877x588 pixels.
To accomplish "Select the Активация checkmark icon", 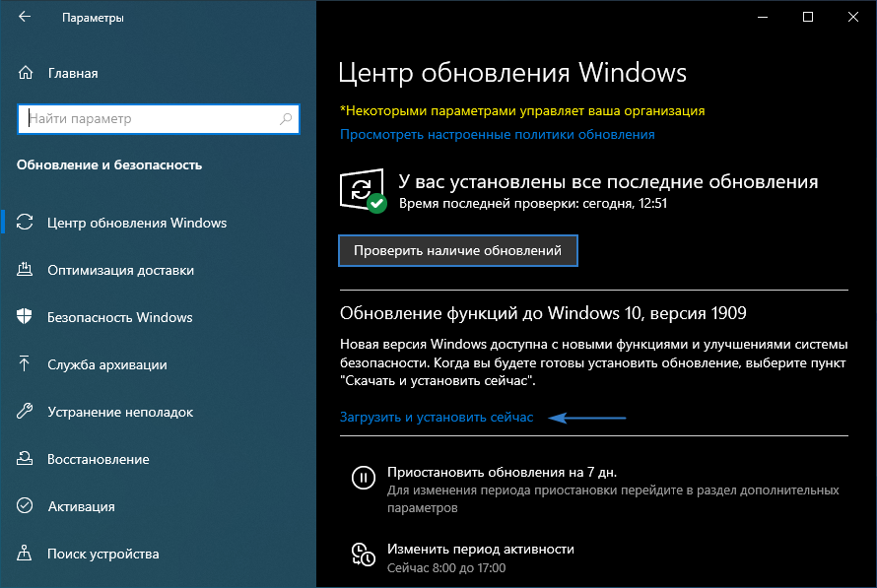I will click(25, 506).
